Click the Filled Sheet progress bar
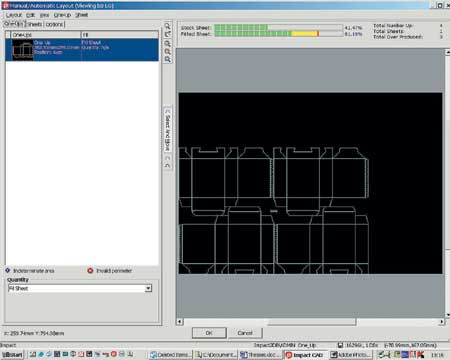Image resolution: width=450 pixels, height=360 pixels. pyautogui.click(x=278, y=34)
